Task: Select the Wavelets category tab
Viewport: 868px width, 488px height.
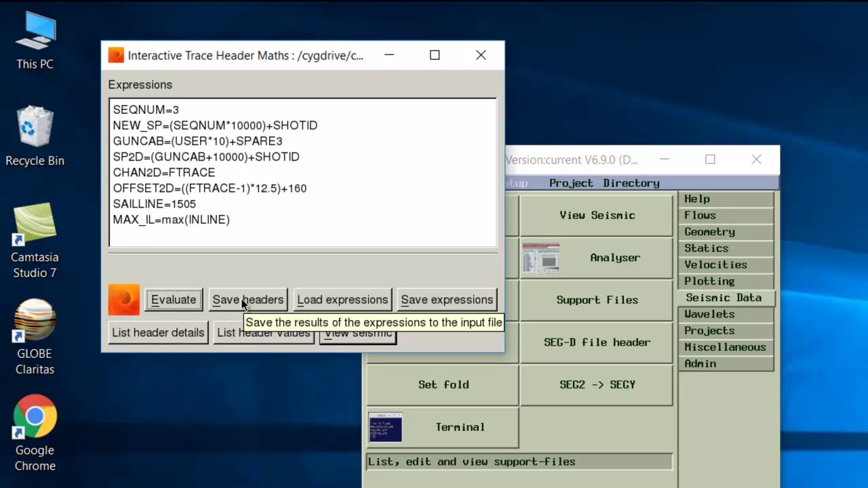Action: 726,314
